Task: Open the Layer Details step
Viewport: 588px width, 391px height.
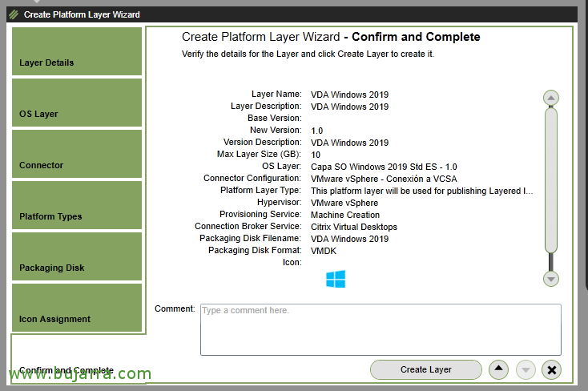Action: coord(77,51)
